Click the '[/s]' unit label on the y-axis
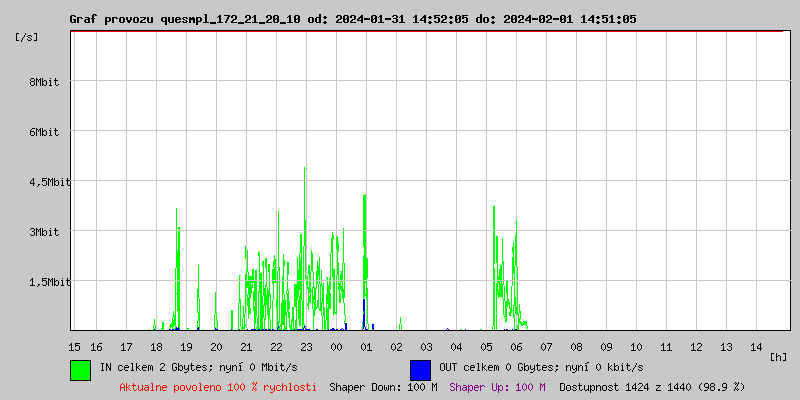 [28, 36]
